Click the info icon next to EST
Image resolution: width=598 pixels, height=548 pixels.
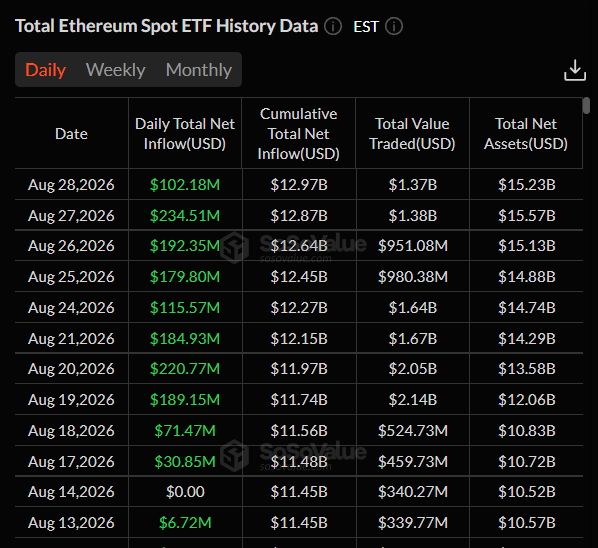(x=394, y=27)
